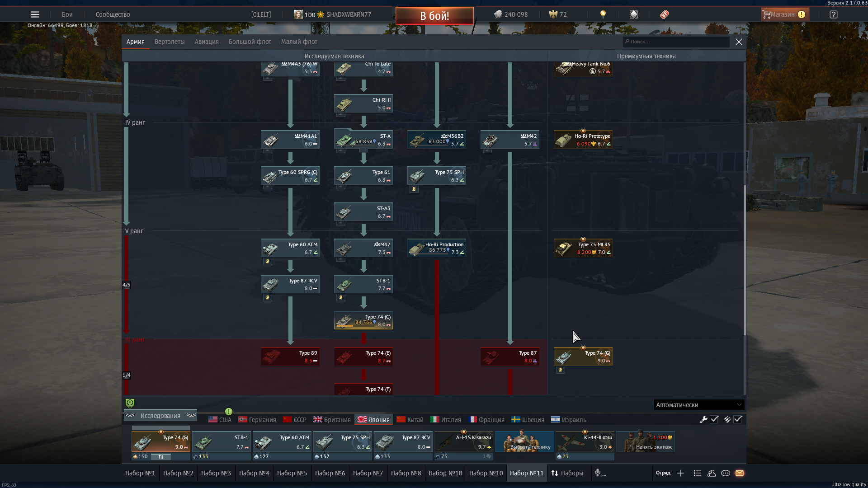The width and height of the screenshot is (868, 488).
Task: Select the Ho-Ri Prototype premium vehicle
Action: (x=583, y=140)
